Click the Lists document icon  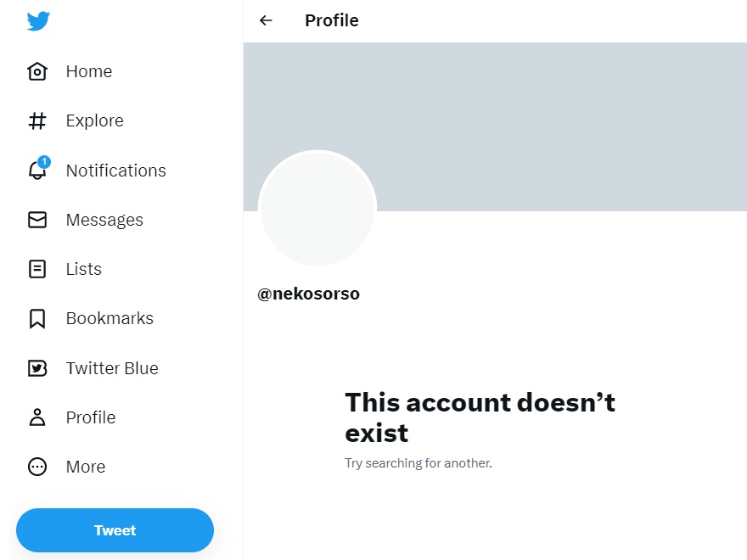pos(37,269)
